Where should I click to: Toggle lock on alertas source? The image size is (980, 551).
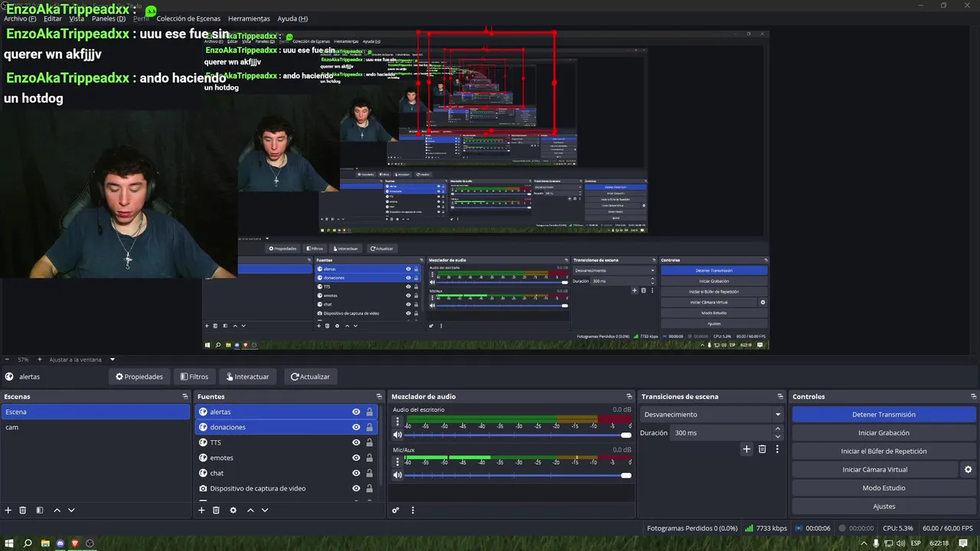(x=369, y=412)
